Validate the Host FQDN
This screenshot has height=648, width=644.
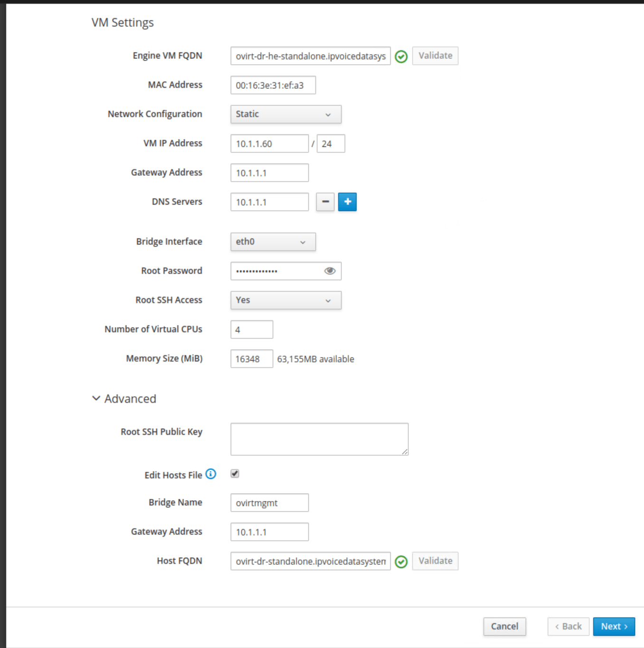click(435, 561)
